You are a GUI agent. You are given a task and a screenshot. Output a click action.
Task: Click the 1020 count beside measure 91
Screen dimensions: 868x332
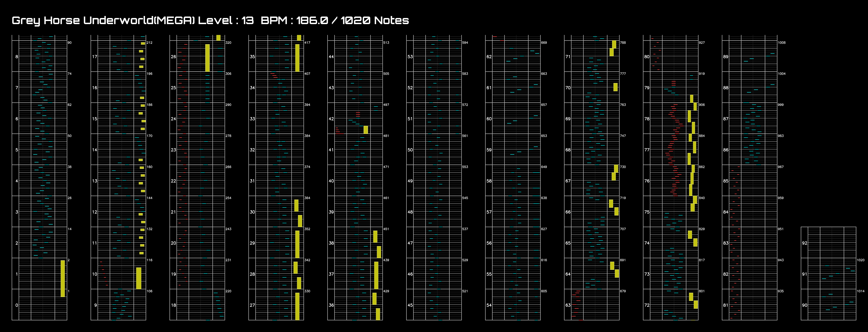coord(860,260)
